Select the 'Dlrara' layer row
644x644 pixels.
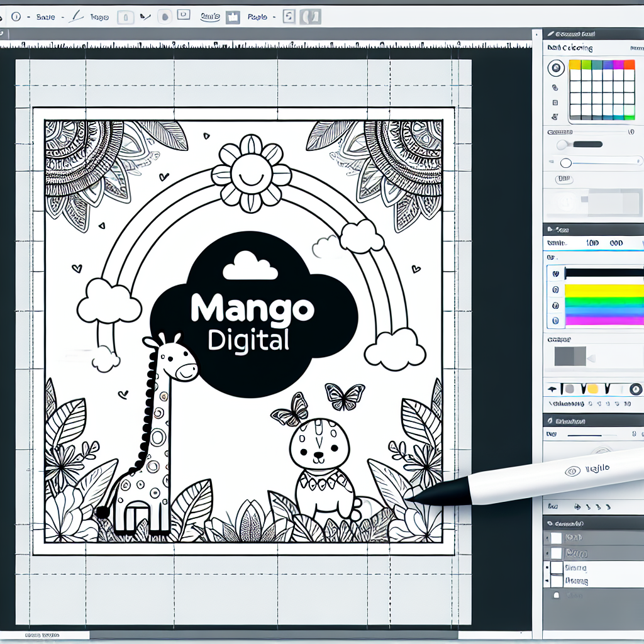594,568
